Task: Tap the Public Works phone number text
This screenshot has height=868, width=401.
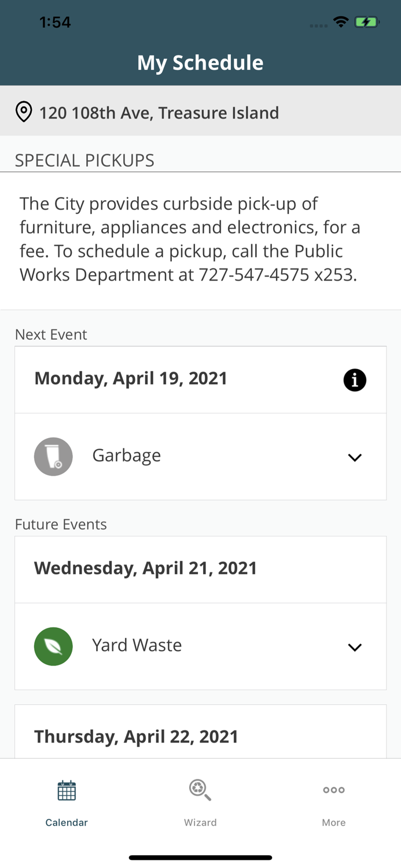Action: click(x=277, y=274)
